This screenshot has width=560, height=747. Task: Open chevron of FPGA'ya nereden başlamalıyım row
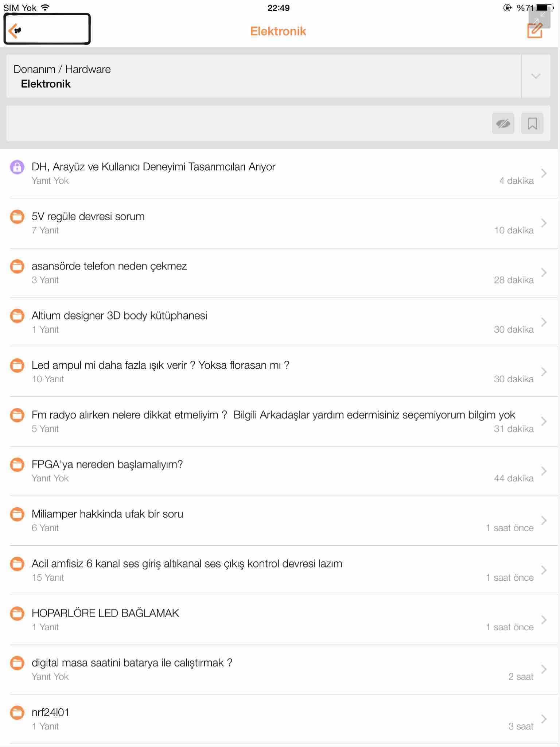click(544, 471)
